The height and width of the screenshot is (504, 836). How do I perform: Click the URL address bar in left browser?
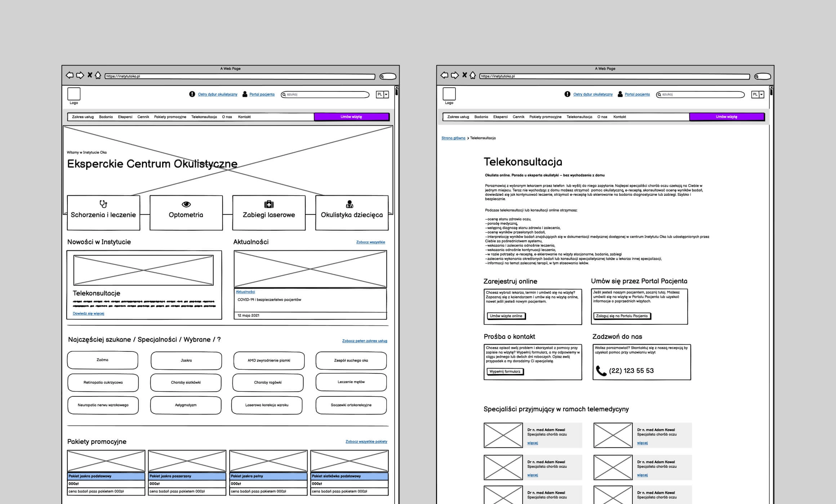[x=240, y=76]
